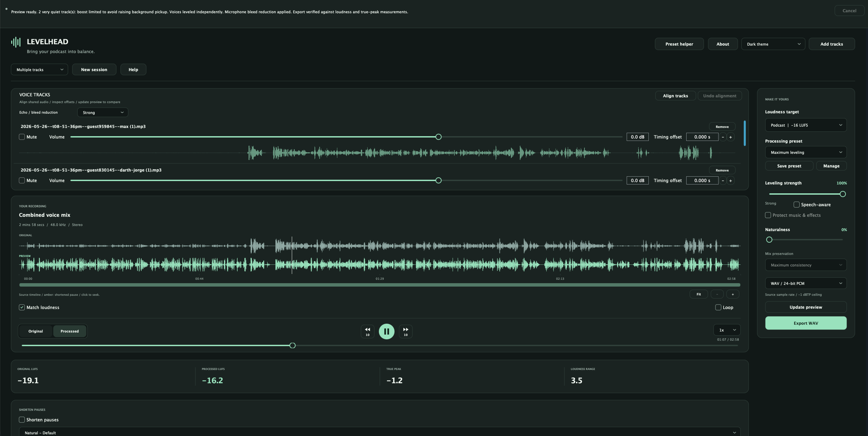Image resolution: width=868 pixels, height=436 pixels.
Task: Change Echo / bleed reduction from Strong
Action: coord(102,113)
